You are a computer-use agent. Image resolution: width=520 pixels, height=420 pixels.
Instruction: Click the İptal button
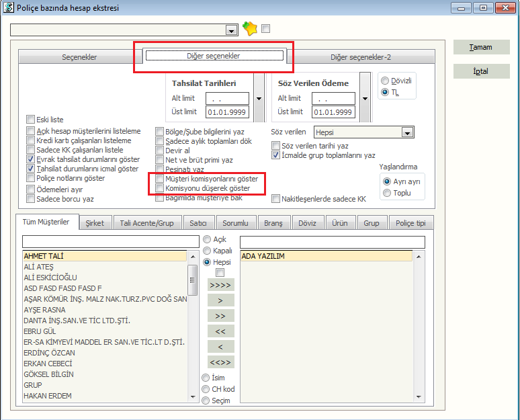coord(480,71)
